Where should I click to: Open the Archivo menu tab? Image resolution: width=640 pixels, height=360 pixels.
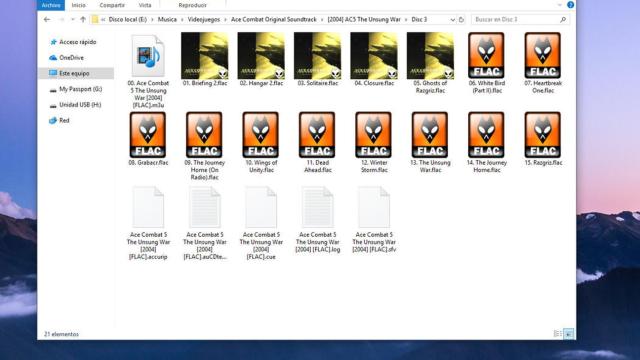(x=51, y=5)
